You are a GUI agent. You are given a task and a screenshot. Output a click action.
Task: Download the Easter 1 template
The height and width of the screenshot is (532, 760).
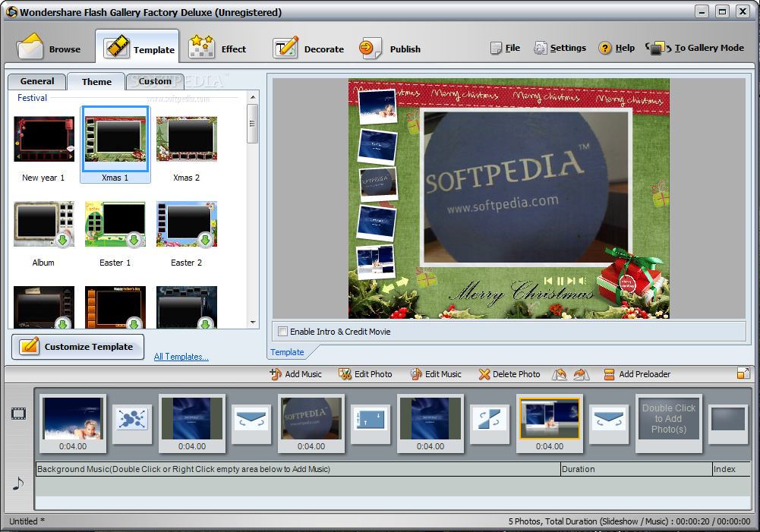pos(134,240)
